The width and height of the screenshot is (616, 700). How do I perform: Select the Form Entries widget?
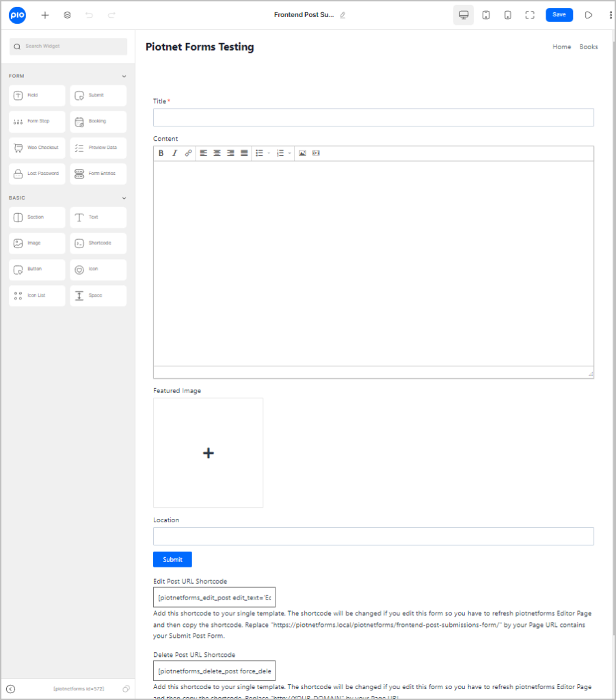pos(98,174)
